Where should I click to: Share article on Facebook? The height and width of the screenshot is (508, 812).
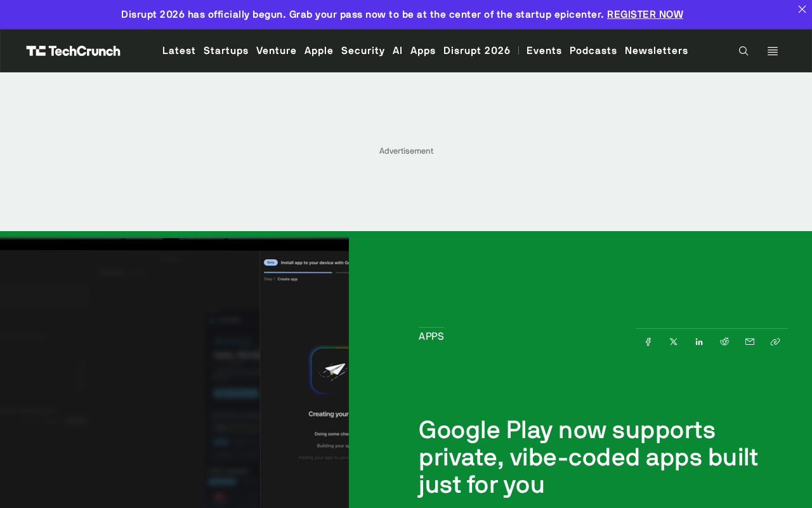(648, 342)
